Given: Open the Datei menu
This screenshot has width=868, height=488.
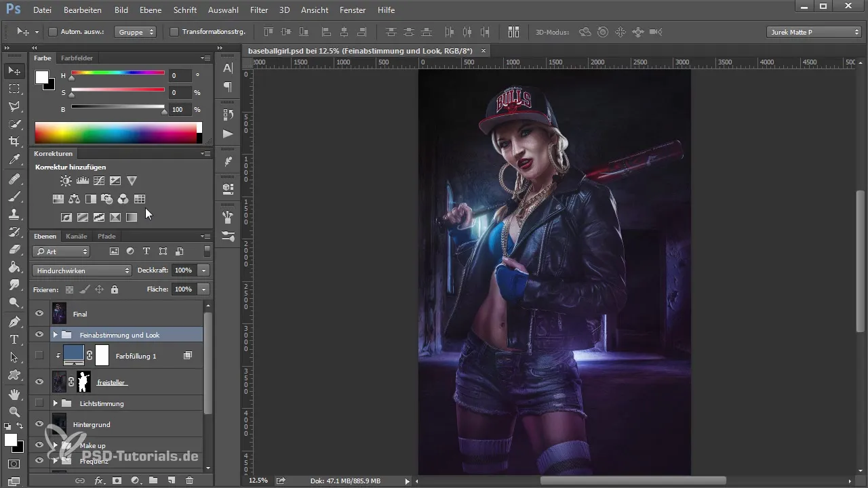Looking at the screenshot, I should 42,10.
